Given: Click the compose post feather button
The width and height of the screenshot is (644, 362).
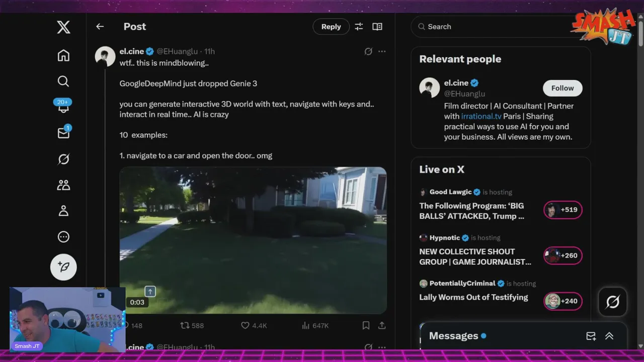Looking at the screenshot, I should pos(63,267).
